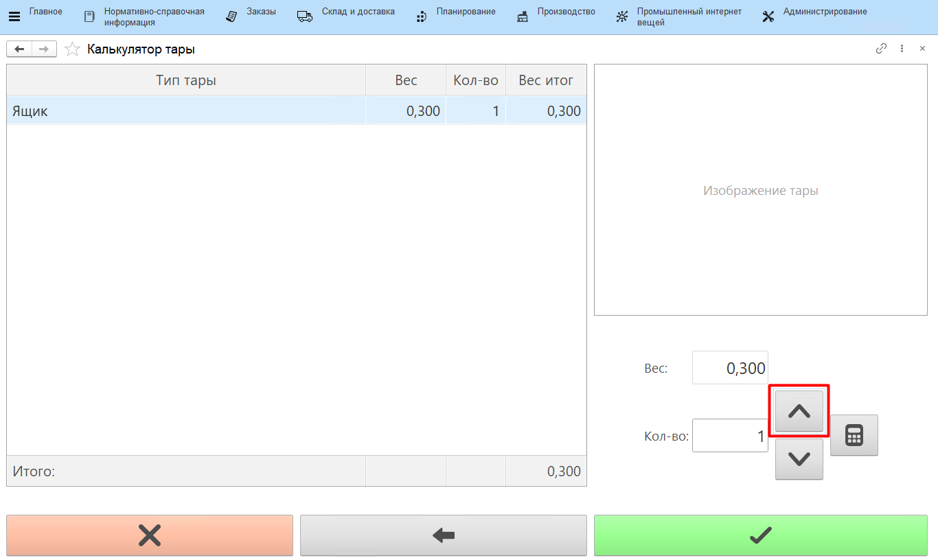
Task: Click the calculator icon button
Action: click(854, 435)
